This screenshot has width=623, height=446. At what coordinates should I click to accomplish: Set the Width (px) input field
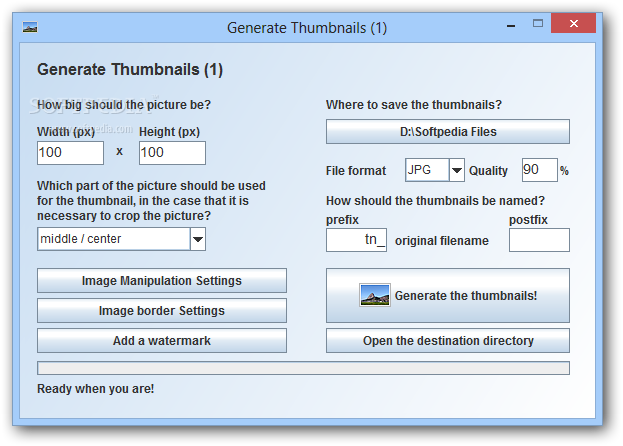click(x=70, y=153)
